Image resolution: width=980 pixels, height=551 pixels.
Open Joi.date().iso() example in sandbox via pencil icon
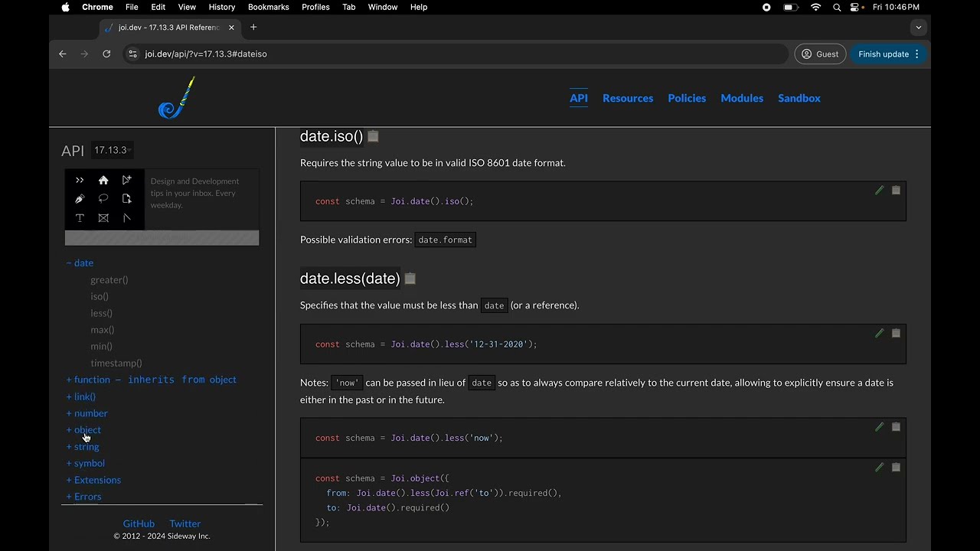click(880, 190)
